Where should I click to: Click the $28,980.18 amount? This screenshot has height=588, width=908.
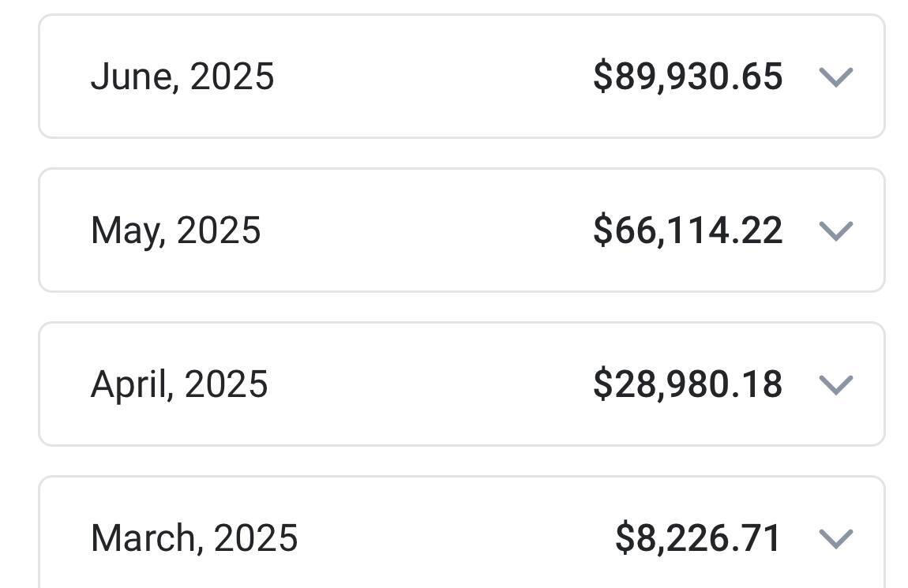pos(688,384)
